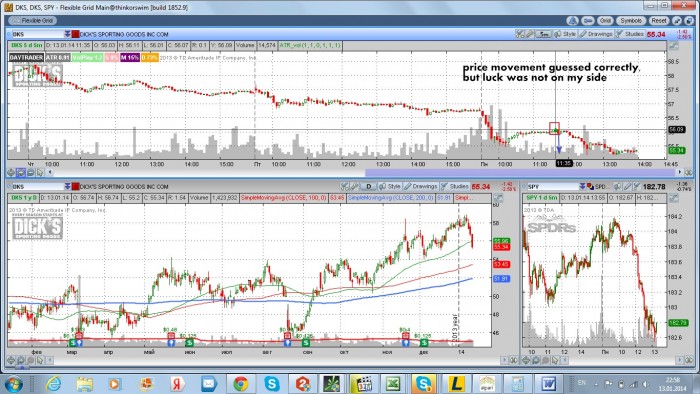Click the DAYTRADER label on top chart
Image resolution: width=700 pixels, height=394 pixels.
[x=26, y=58]
